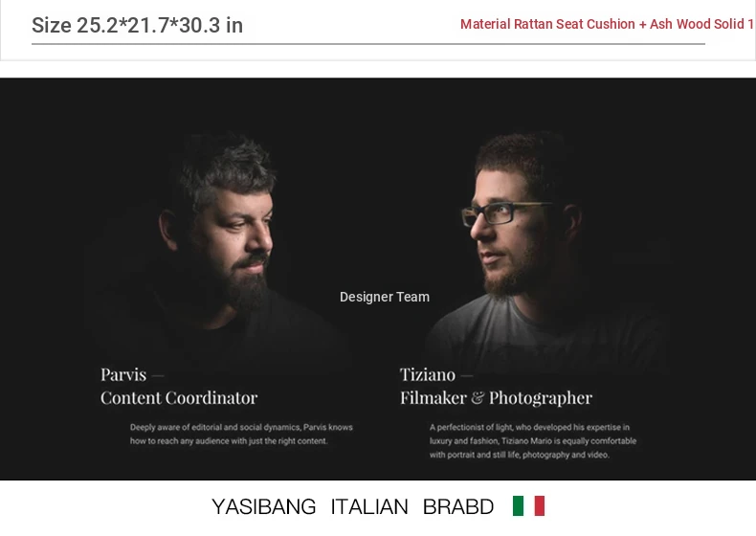Click the ITALIAN word in footer

coord(369,507)
